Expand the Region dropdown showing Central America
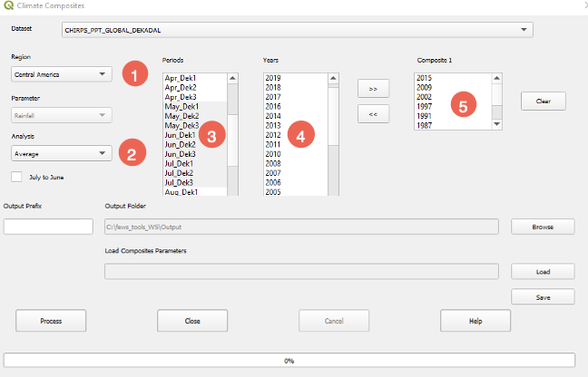 [x=61, y=74]
